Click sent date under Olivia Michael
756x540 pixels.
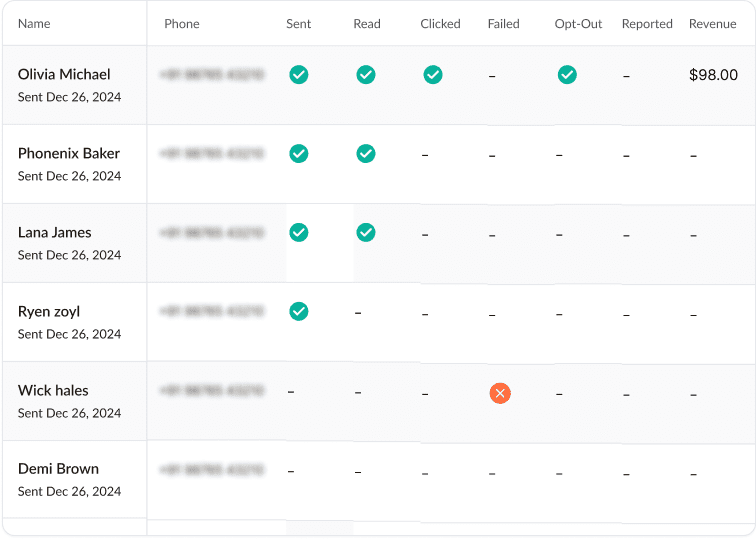click(x=69, y=97)
